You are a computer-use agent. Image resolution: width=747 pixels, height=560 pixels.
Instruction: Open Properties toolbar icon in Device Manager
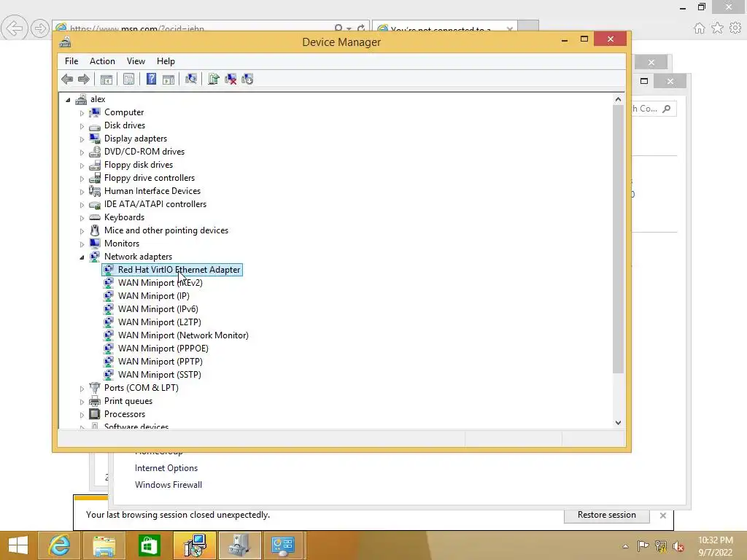pyautogui.click(x=128, y=79)
